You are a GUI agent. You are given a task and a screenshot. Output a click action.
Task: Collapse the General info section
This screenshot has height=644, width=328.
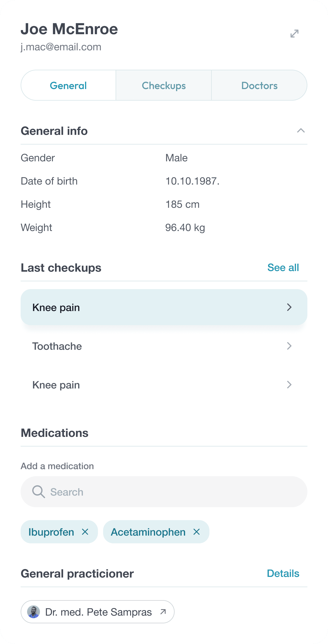[x=301, y=131]
